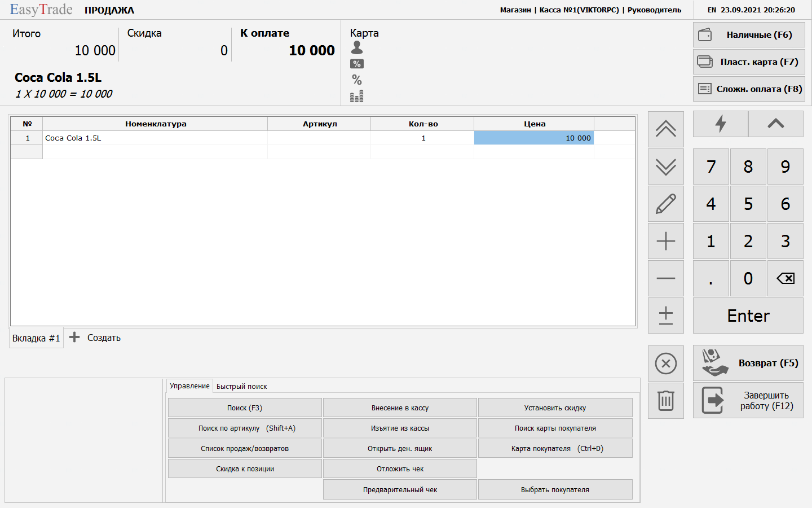Click the circled X cancel icon
Viewport: 812px width, 508px height.
pyautogui.click(x=666, y=364)
